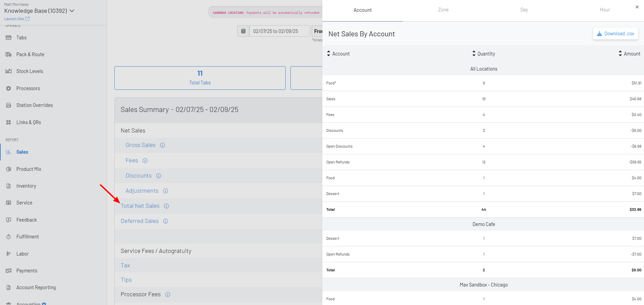Switch to the Hour tab
The width and height of the screenshot is (644, 305).
pyautogui.click(x=605, y=10)
